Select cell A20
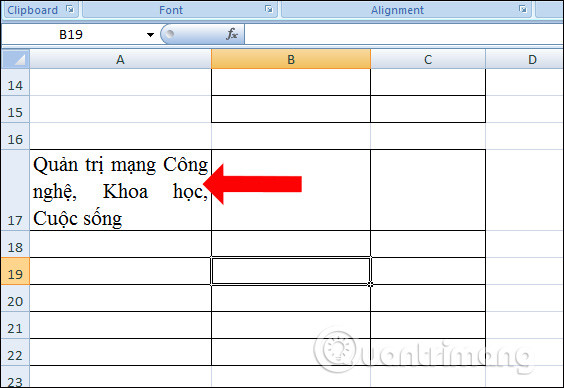 pyautogui.click(x=120, y=298)
